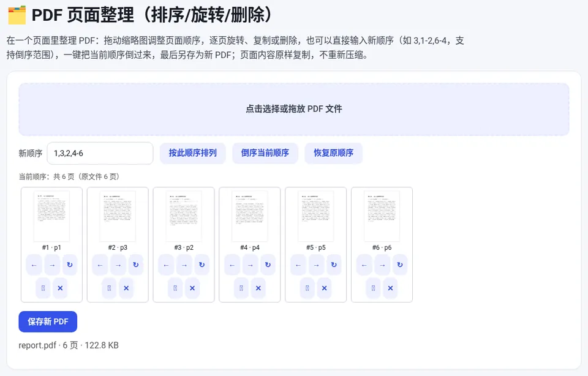Duplicate page #2 · p3

(x=109, y=288)
